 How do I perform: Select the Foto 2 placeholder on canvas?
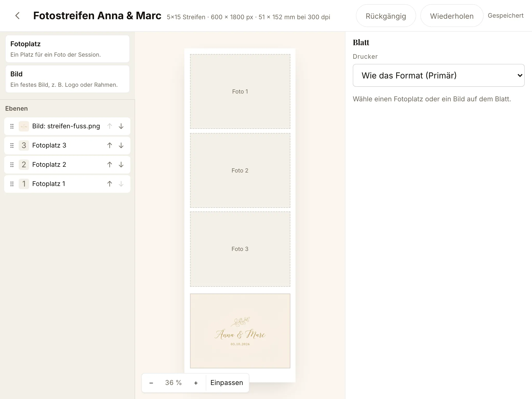click(240, 170)
